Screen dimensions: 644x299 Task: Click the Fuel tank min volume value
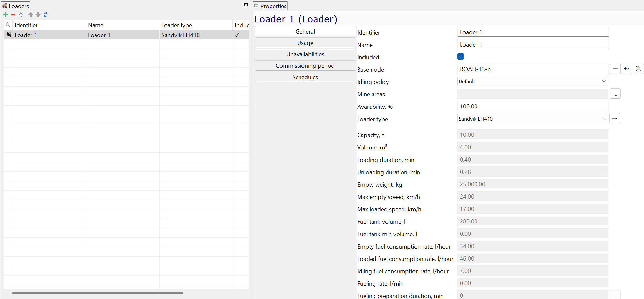pos(533,234)
